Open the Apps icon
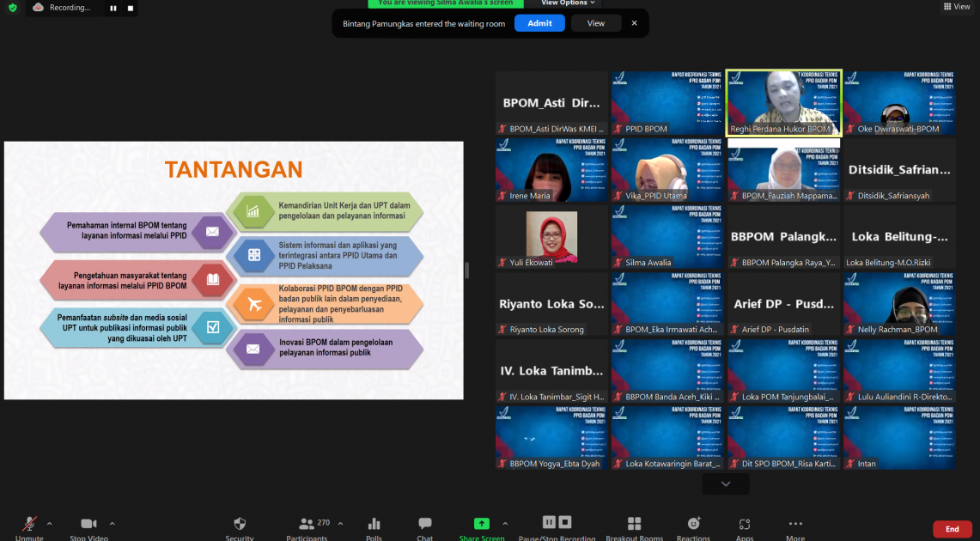 click(745, 526)
